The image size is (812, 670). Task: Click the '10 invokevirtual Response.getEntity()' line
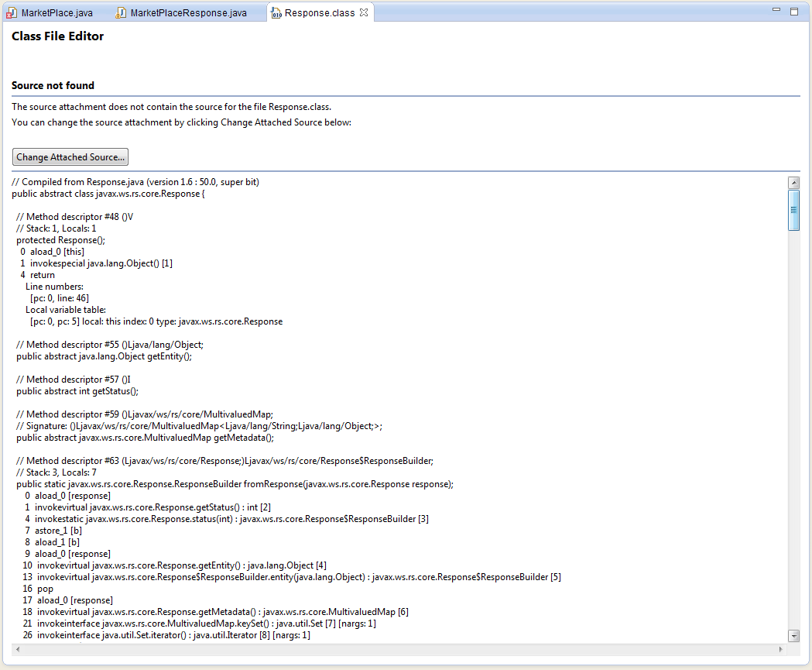pos(174,566)
